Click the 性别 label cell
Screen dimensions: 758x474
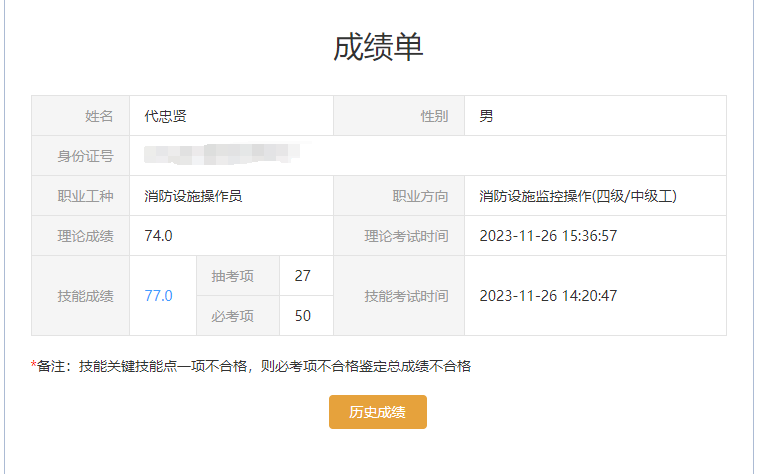pyautogui.click(x=399, y=115)
